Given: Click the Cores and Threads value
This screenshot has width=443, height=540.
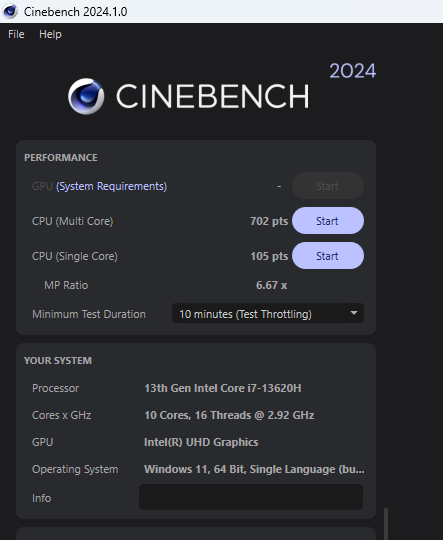Looking at the screenshot, I should (x=229, y=415).
